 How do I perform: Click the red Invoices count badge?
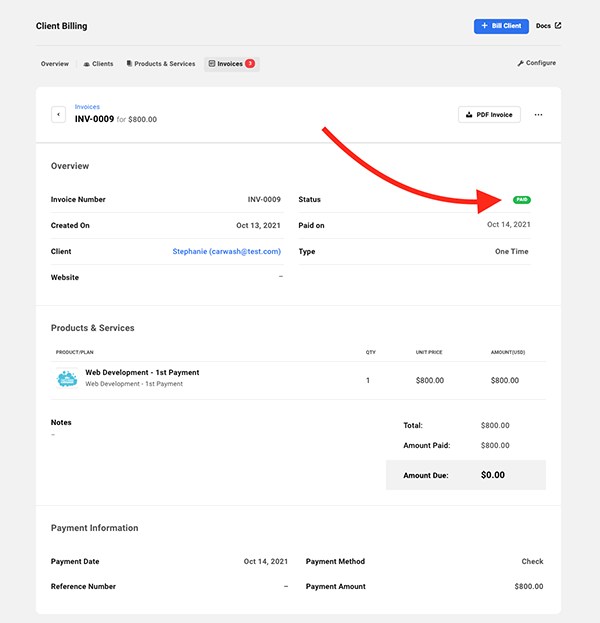(249, 64)
